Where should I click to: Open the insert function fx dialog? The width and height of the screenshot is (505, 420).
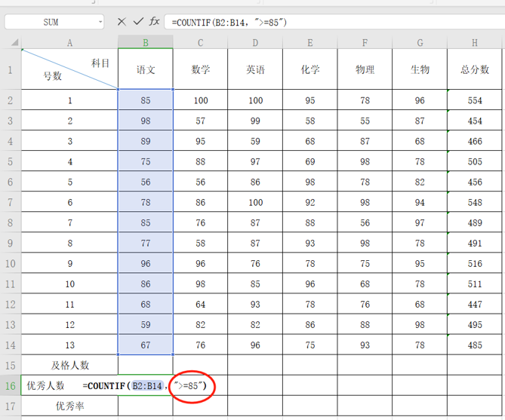154,22
